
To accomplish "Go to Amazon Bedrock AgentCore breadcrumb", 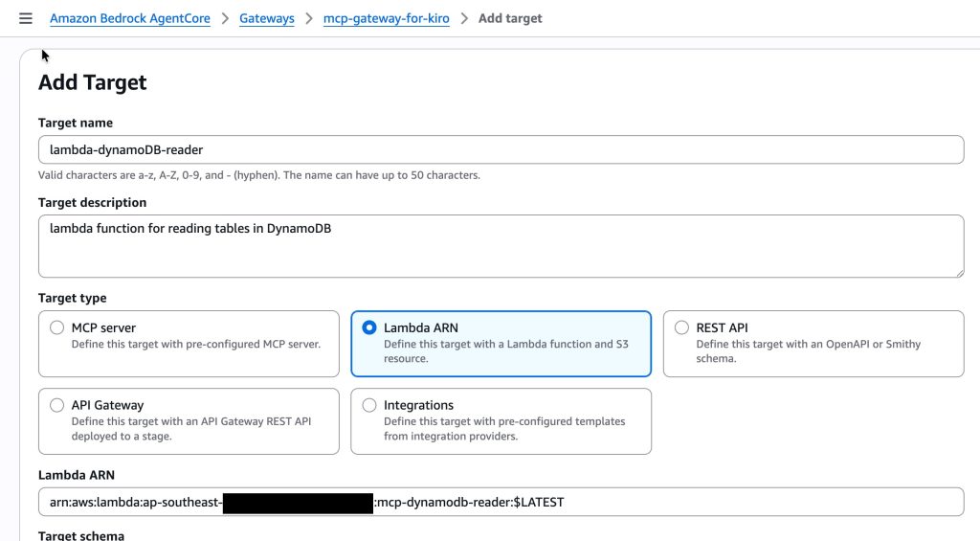I will [x=129, y=18].
